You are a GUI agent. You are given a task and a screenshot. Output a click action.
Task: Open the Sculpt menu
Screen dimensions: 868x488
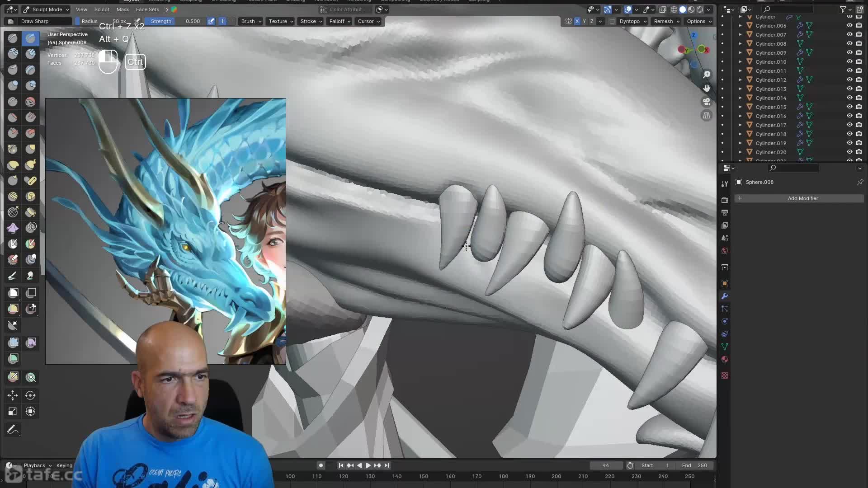point(102,9)
